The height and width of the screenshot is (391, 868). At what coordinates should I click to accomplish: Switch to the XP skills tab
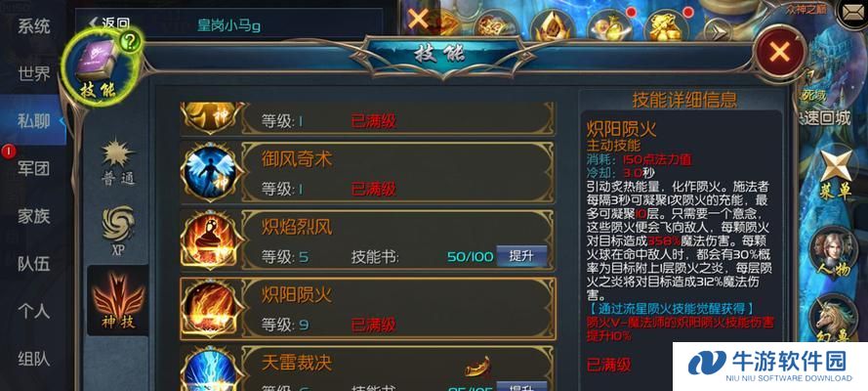[x=117, y=231]
